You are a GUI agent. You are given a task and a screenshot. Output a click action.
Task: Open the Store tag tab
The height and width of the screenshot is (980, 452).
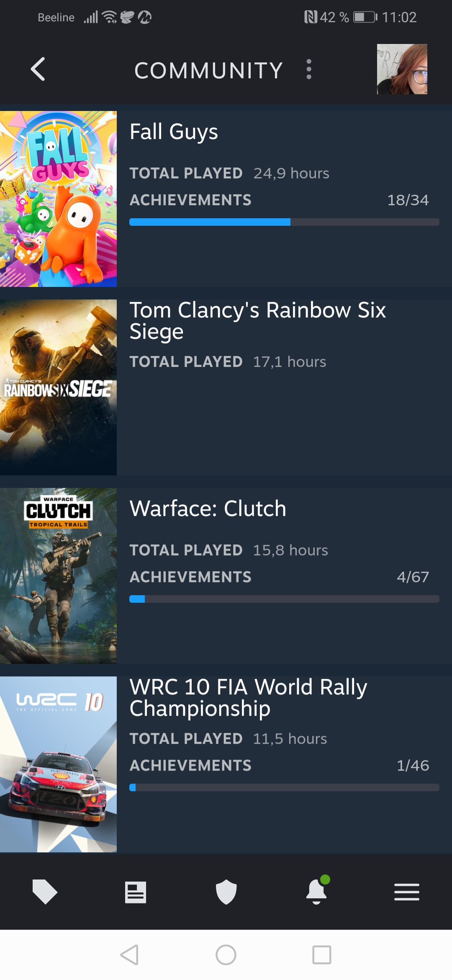[45, 892]
